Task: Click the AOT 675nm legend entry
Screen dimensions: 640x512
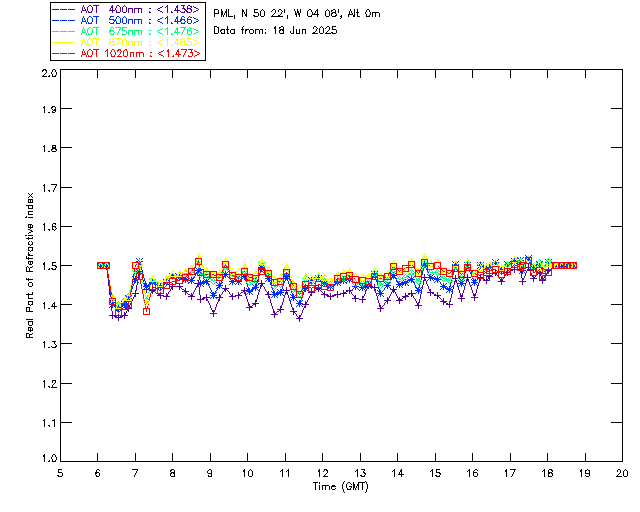Action: (x=127, y=31)
